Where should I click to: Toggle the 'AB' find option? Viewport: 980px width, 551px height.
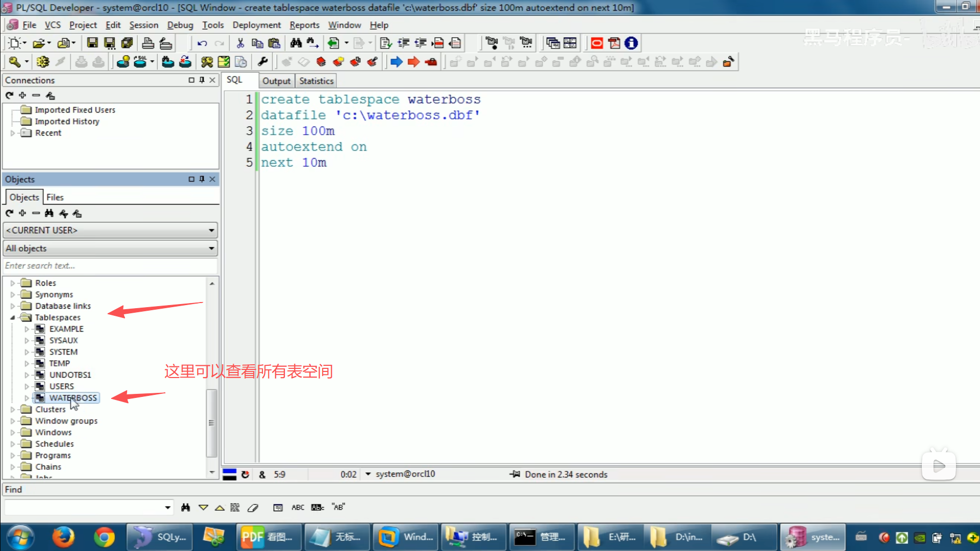tap(338, 507)
